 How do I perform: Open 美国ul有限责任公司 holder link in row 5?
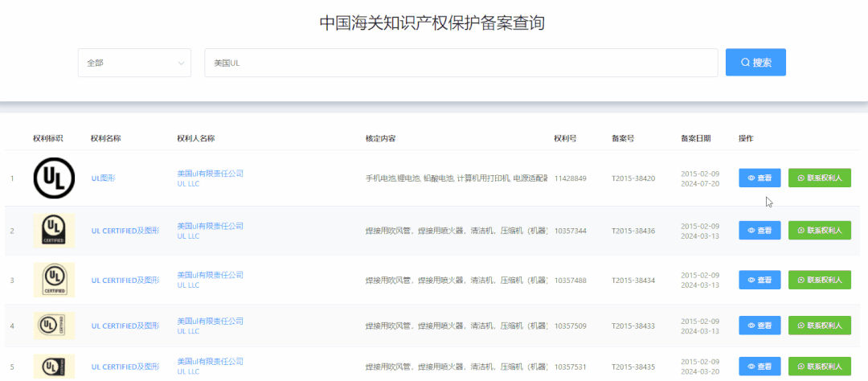(x=211, y=362)
